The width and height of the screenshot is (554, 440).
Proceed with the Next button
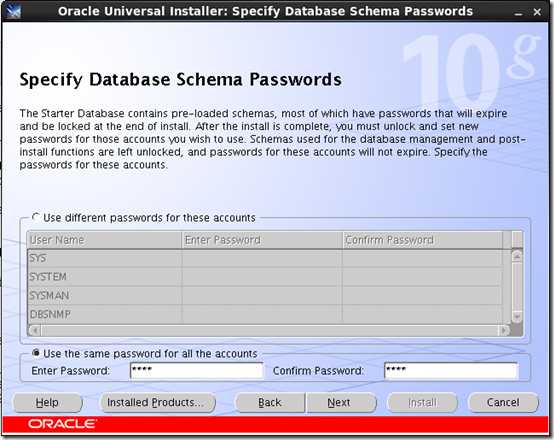(x=341, y=403)
